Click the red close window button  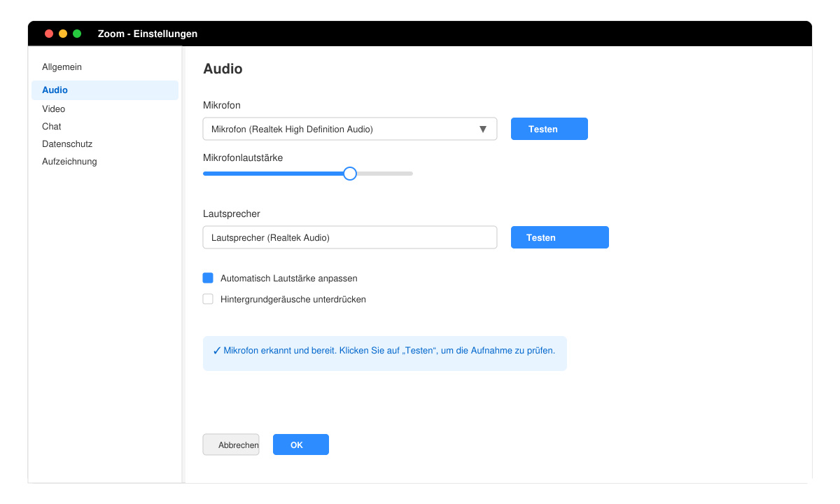tap(49, 34)
